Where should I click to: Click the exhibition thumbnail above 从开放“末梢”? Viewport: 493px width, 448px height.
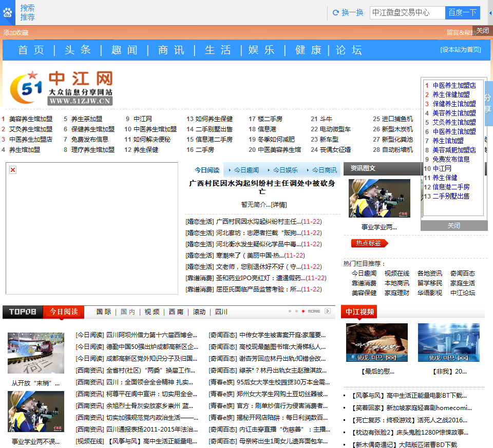tap(36, 353)
